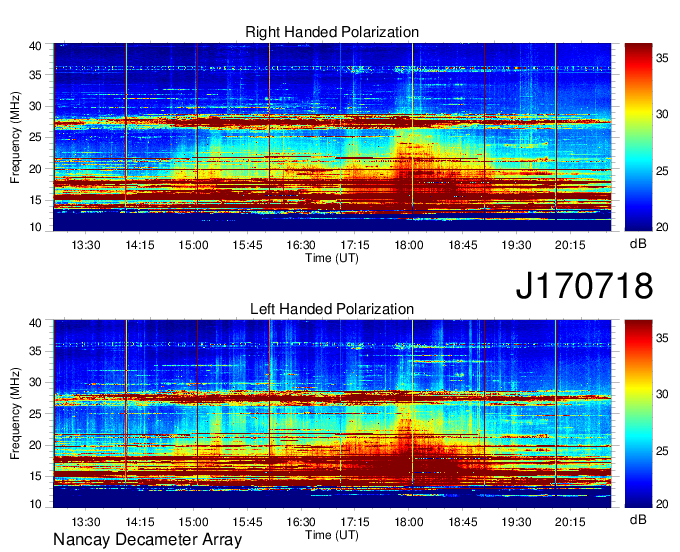Image resolution: width=680 pixels, height=552 pixels.
Task: Click the 15:00 time tick under Left Handed plot
Action: click(193, 522)
